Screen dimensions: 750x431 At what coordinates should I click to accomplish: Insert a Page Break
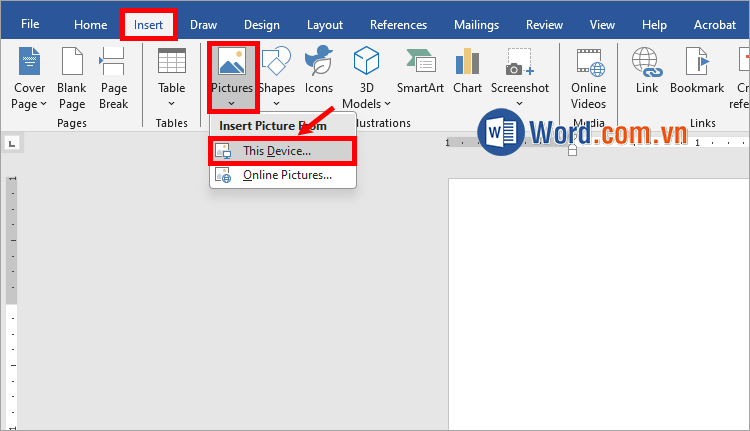click(x=113, y=64)
